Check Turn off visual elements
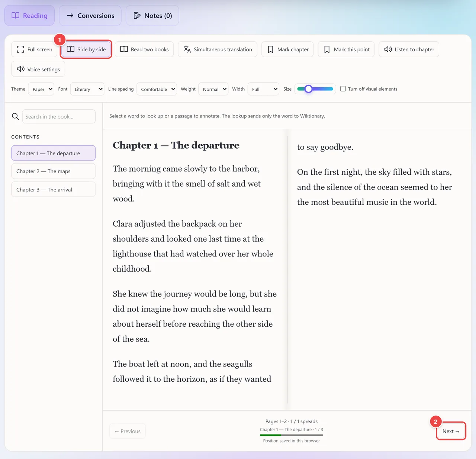Image resolution: width=476 pixels, height=459 pixels. point(343,89)
